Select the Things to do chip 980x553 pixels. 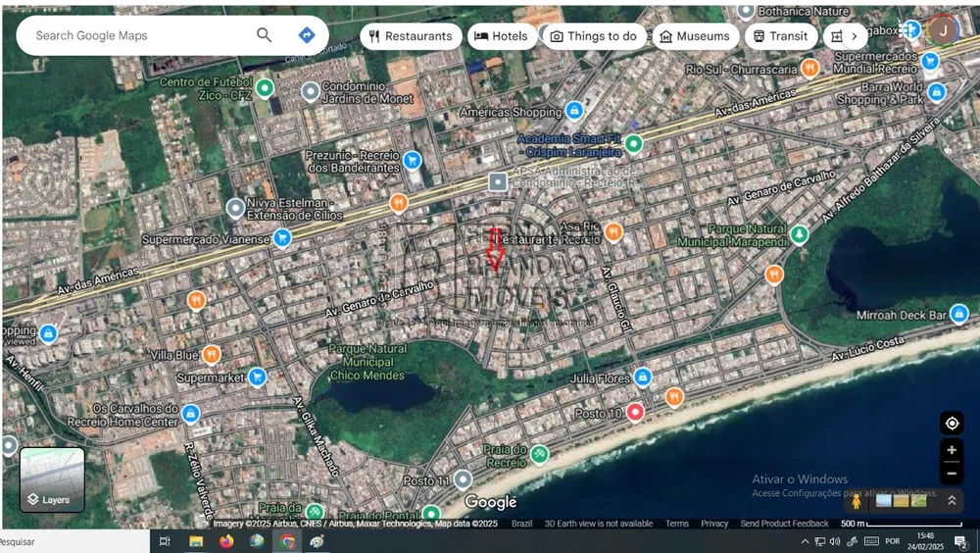[x=594, y=36]
